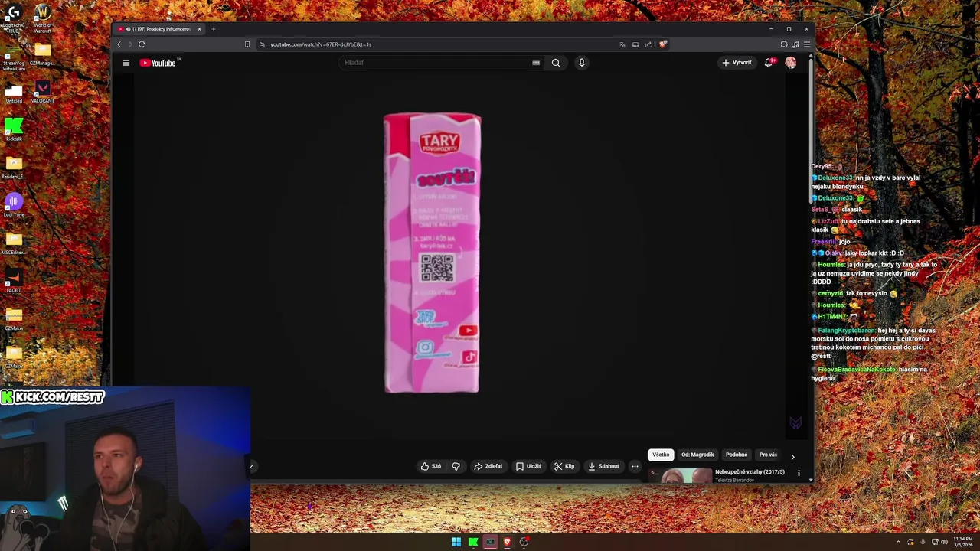Click the Vytvoriť create button
Screen dimensions: 980x551
[x=737, y=63]
